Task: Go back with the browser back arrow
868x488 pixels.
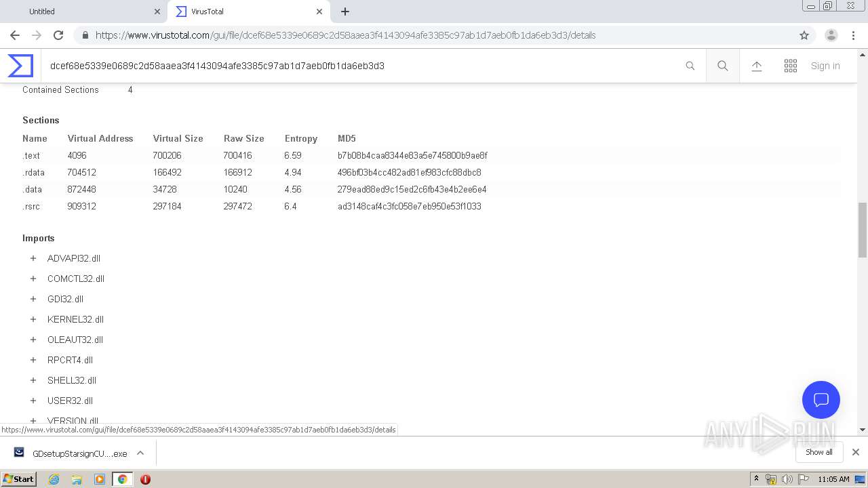Action: coord(15,35)
